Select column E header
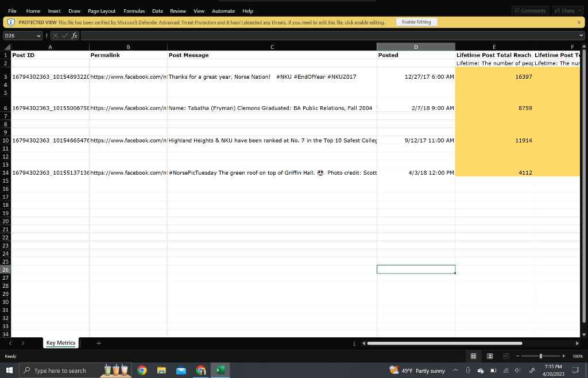 494,47
